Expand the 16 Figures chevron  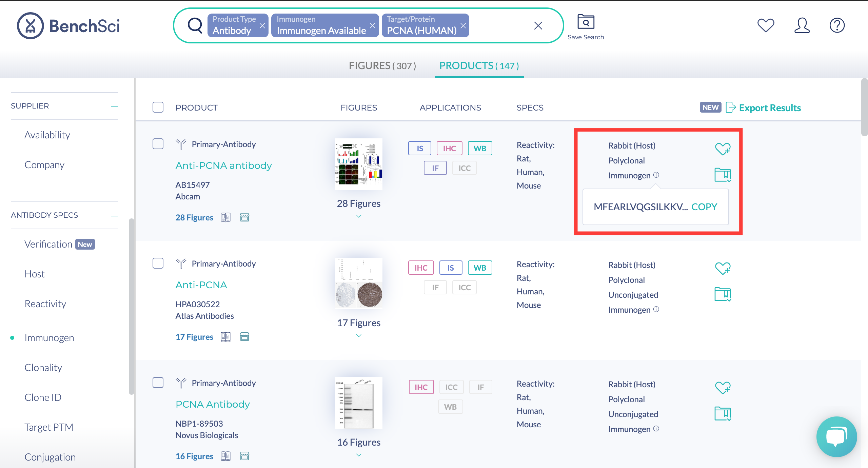359,455
